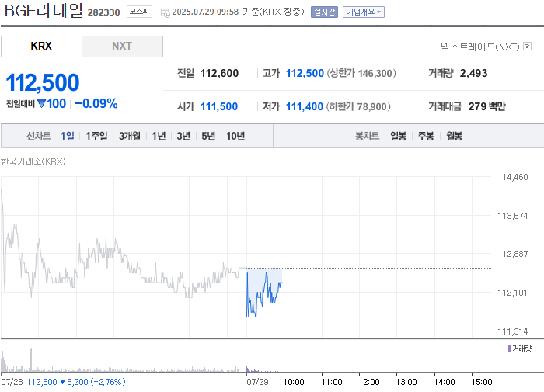
Task: Click the 07/28 close 112,600 summary text
Action: [76, 382]
